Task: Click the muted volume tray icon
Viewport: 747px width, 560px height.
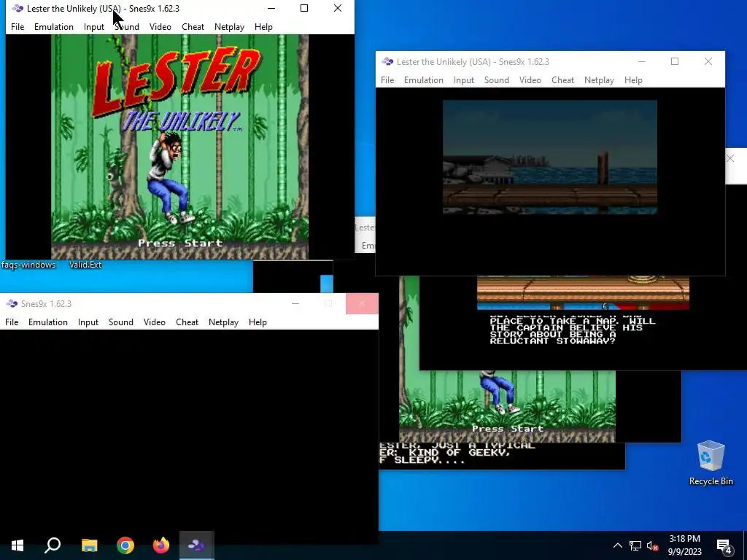Action: pos(653,545)
